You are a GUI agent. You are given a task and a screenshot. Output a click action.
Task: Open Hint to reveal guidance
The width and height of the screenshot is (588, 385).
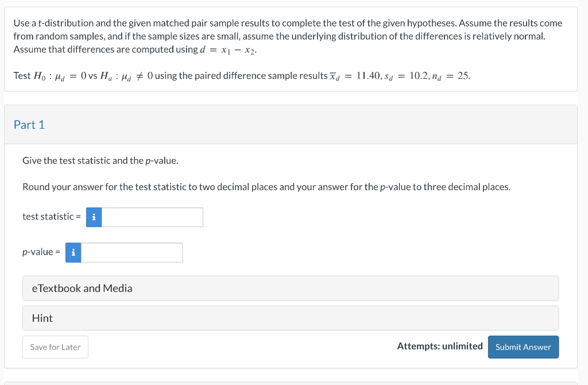[x=291, y=318]
